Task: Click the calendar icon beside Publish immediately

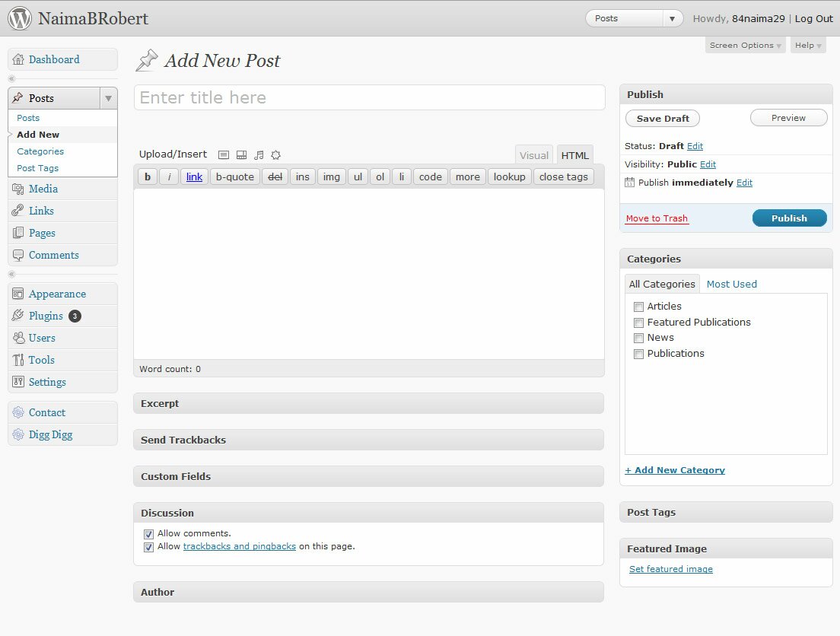Action: click(629, 182)
